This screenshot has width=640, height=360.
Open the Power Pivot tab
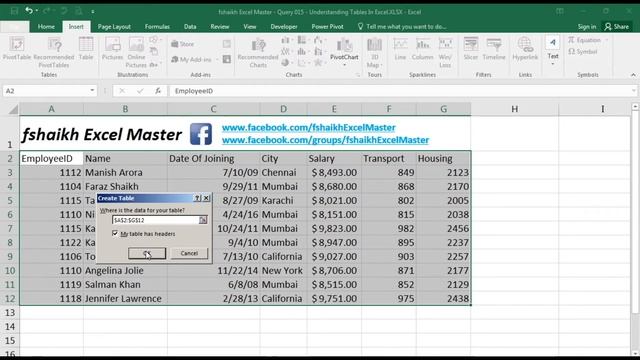[327, 27]
